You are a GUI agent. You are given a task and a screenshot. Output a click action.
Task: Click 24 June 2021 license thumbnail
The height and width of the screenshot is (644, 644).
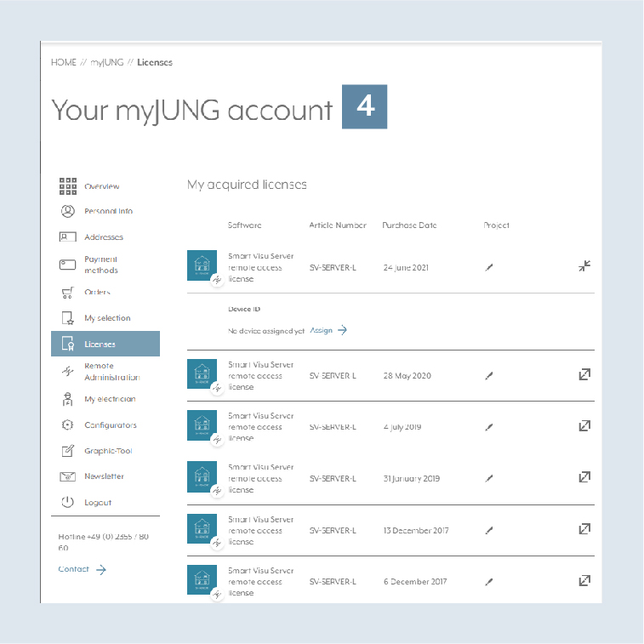[x=202, y=265]
